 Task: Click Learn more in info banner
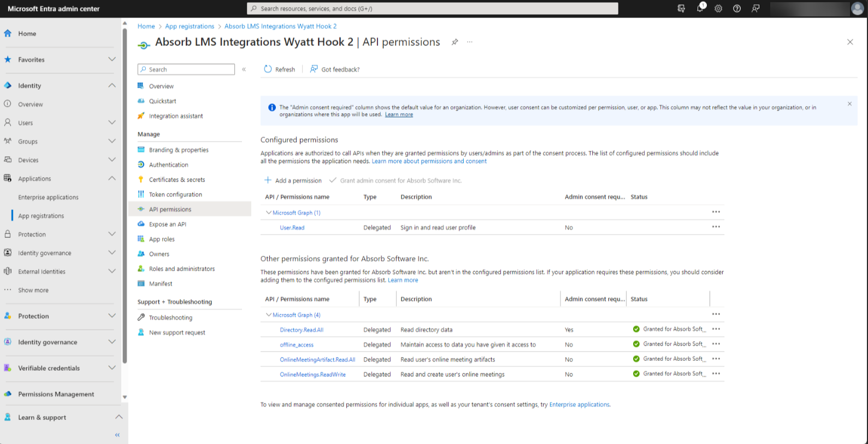(x=399, y=115)
